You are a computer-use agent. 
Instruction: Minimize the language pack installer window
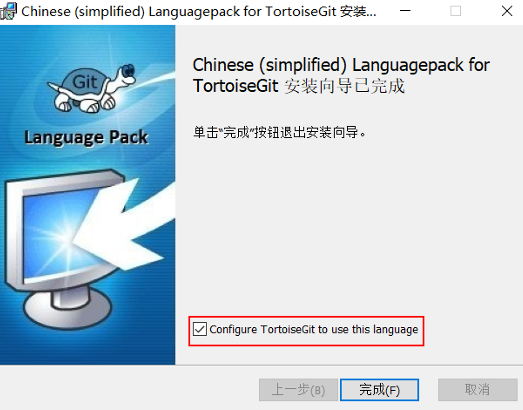tap(405, 11)
